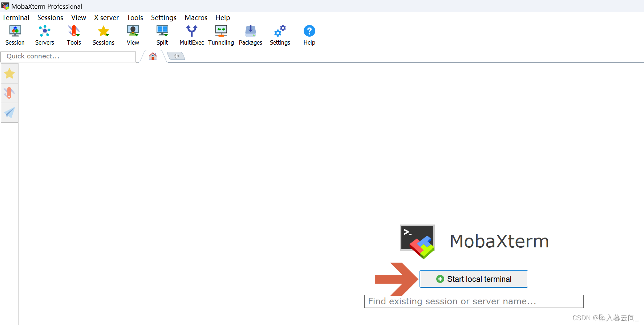The height and width of the screenshot is (325, 644).
Task: Click the MobaXterm logo image
Action: (x=417, y=242)
